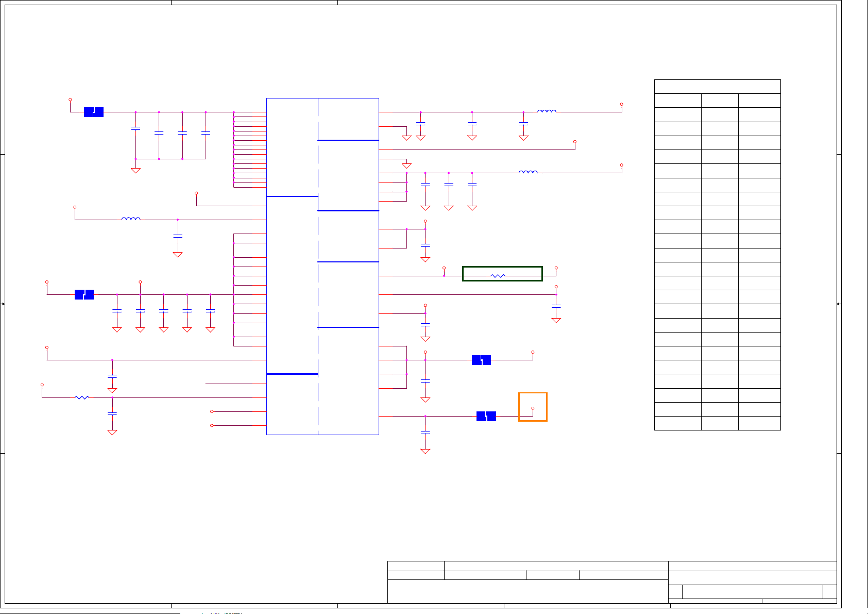Click the wide header cell atop the empty table
Screen dimensions: 868x614
click(718, 87)
